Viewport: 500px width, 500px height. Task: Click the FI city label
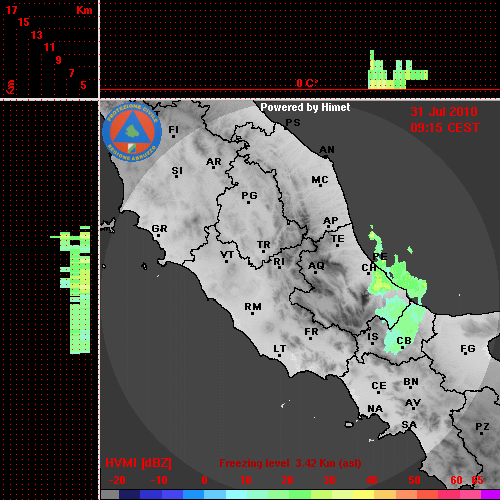[174, 129]
